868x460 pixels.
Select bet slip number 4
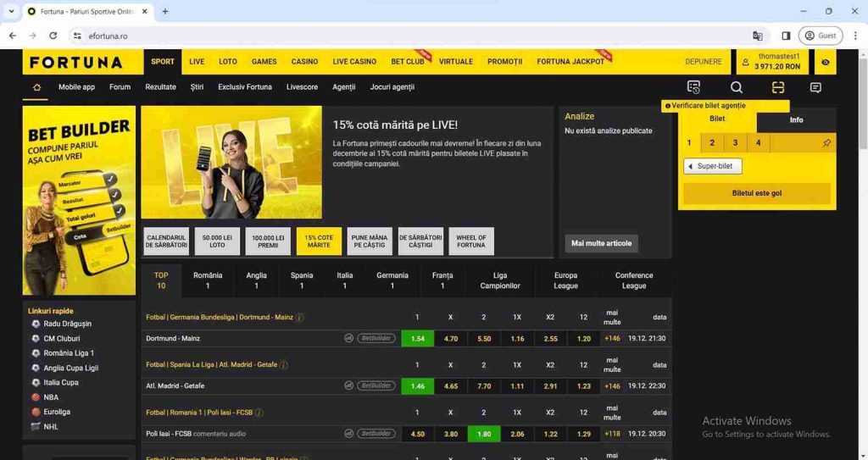click(x=758, y=143)
